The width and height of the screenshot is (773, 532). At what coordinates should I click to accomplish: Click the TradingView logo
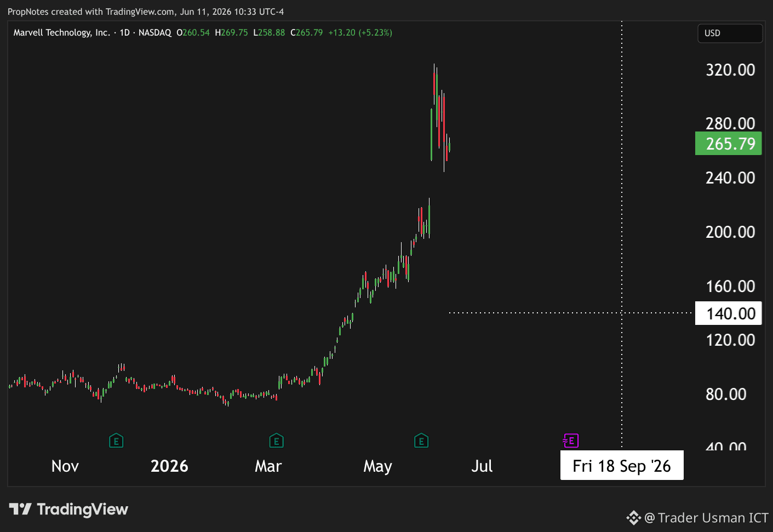68,510
